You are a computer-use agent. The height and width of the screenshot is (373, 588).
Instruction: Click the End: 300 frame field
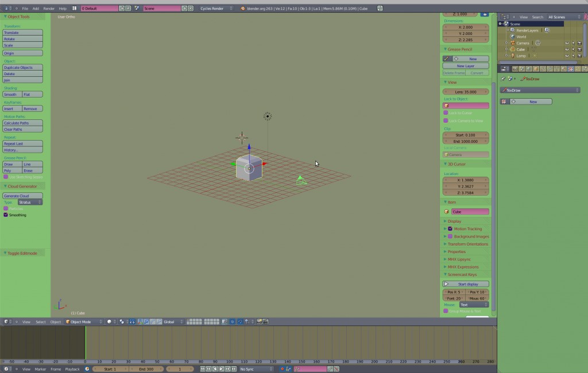pos(146,369)
